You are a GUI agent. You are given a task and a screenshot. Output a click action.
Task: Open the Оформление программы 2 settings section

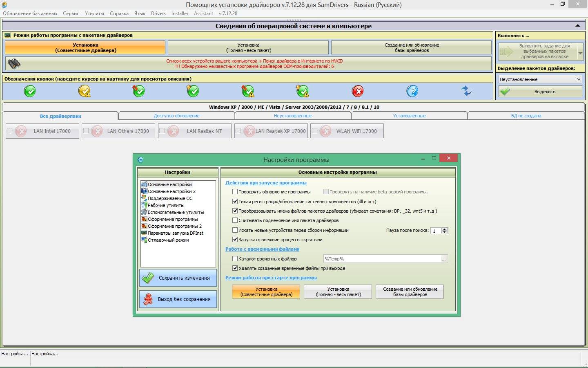(x=175, y=226)
